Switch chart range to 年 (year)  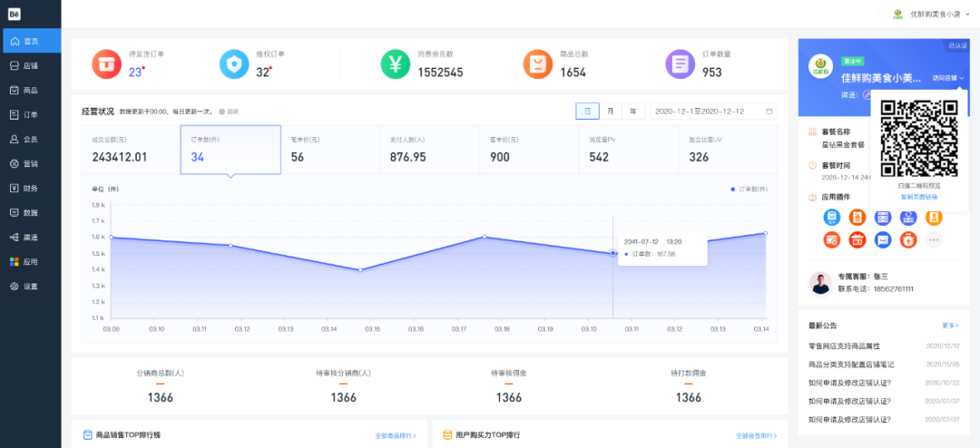coord(633,112)
